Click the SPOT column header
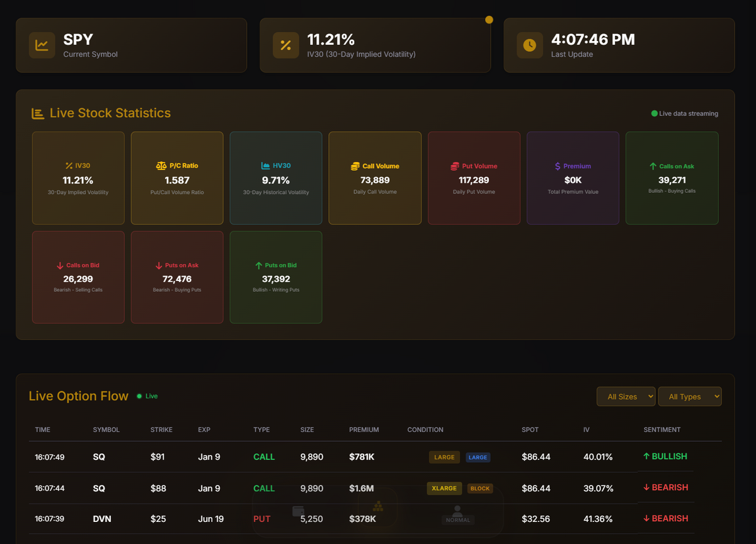The image size is (756, 544). (530, 430)
